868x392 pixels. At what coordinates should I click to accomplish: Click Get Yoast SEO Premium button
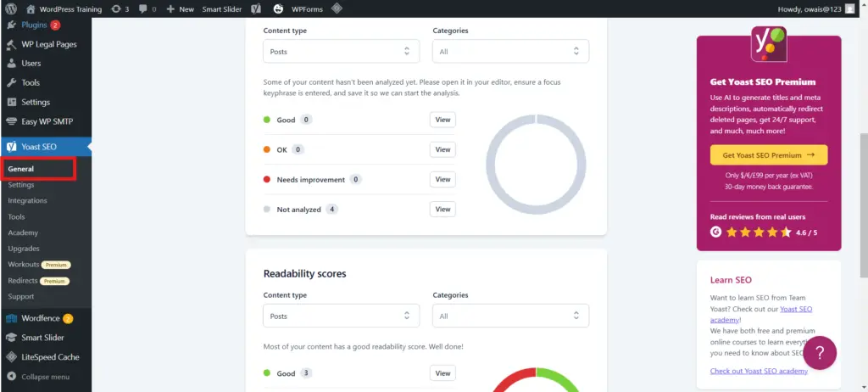(769, 155)
